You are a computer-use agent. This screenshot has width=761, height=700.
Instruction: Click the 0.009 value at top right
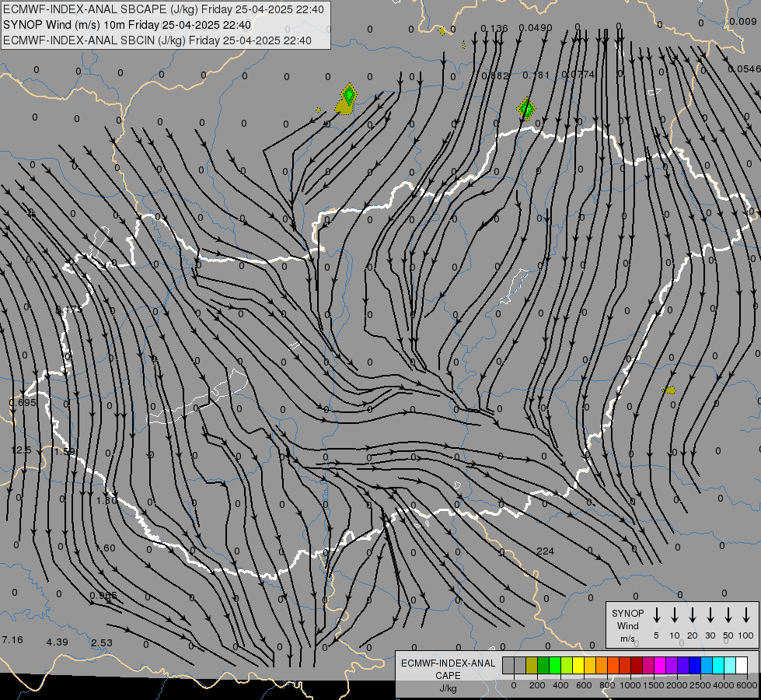pos(742,21)
